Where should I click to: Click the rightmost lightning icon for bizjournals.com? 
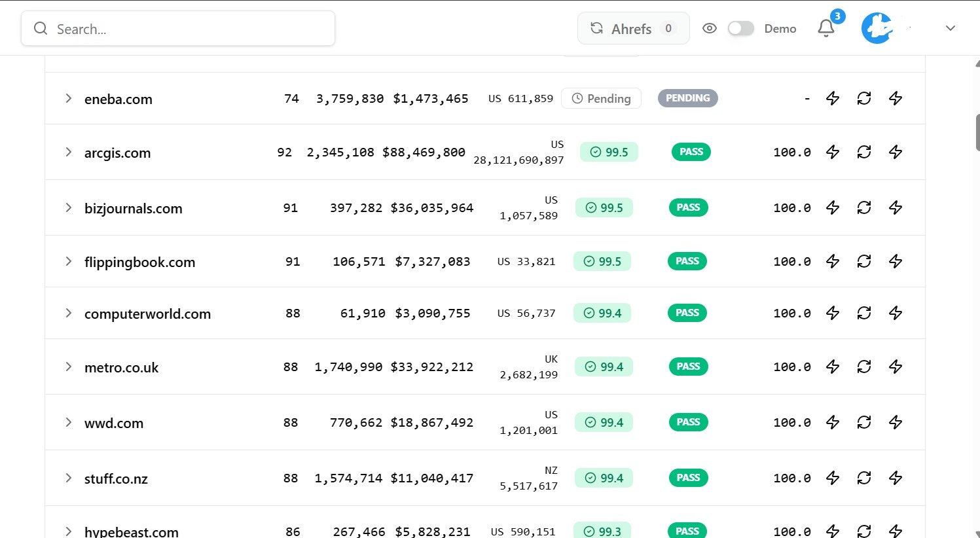[x=895, y=207]
